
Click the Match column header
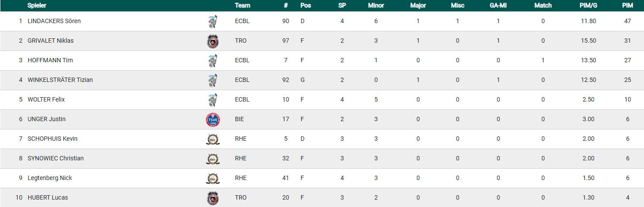(x=543, y=6)
